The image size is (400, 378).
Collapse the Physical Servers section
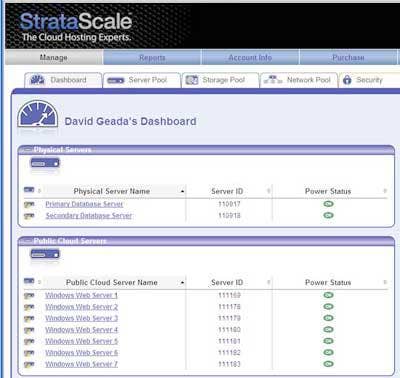26,150
